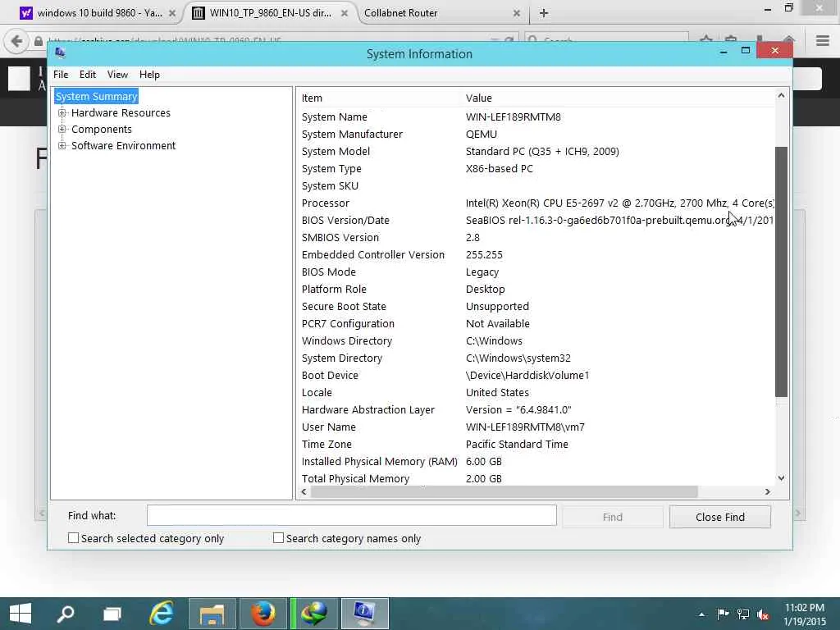Click the Close Find button
840x630 pixels.
click(x=719, y=517)
